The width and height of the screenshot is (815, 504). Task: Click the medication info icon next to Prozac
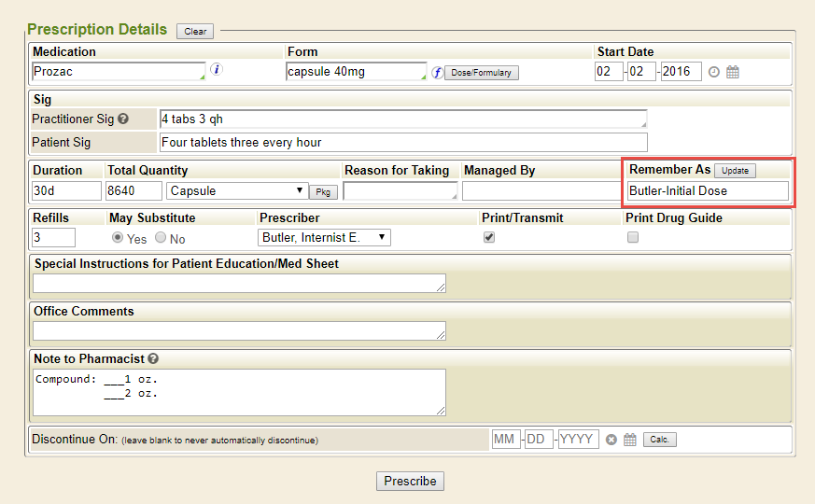pos(217,70)
